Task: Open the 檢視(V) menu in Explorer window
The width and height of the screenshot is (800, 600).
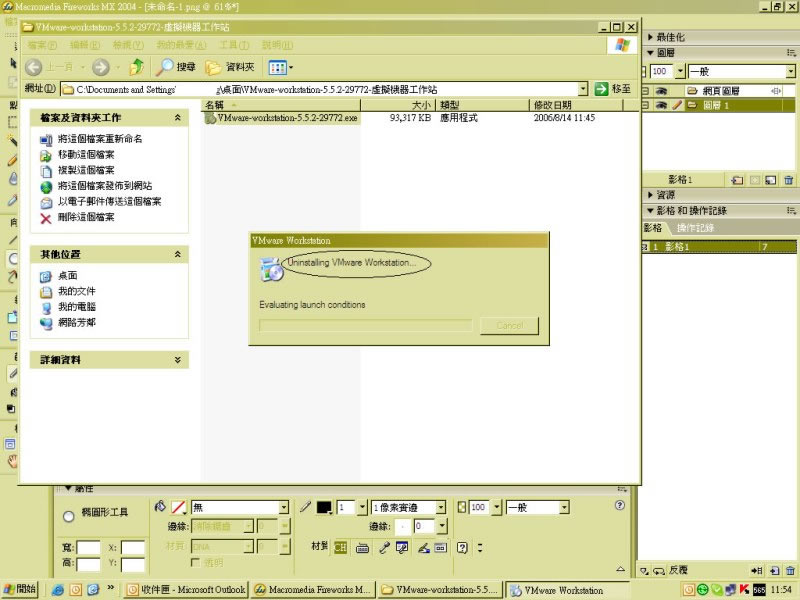Action: point(128,45)
